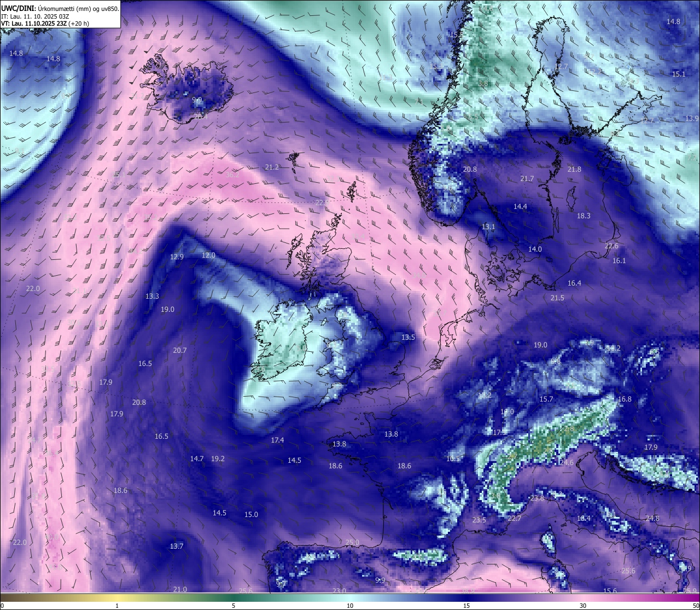The width and height of the screenshot is (700, 610).
Task: Click the 22.7 value label
Action: pyautogui.click(x=515, y=519)
